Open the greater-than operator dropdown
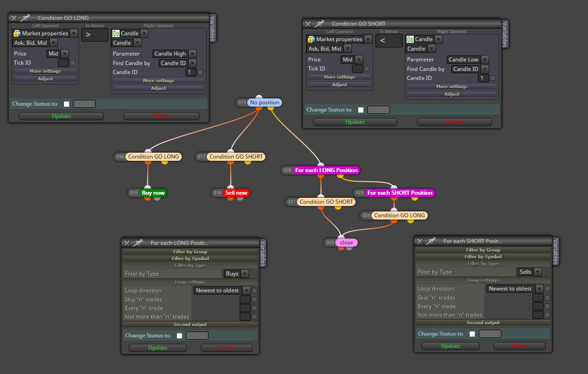This screenshot has height=374, width=588. pos(94,34)
